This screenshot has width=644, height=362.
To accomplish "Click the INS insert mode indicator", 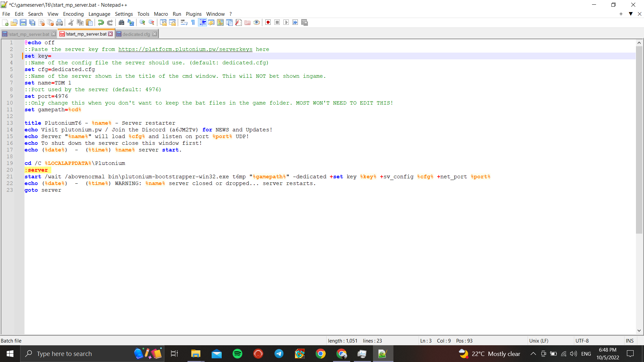I will point(630,341).
